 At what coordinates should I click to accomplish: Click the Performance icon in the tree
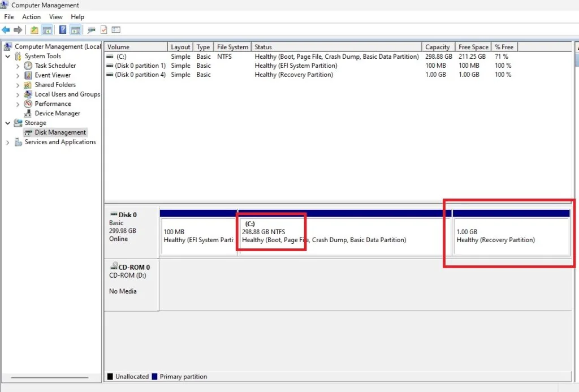[x=28, y=104]
